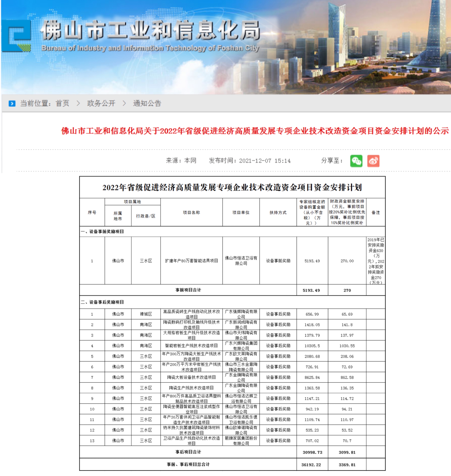Click table title 2022年省级促进经济高质量发展专项
Viewport: 451px width, 476px height.
pyautogui.click(x=232, y=187)
